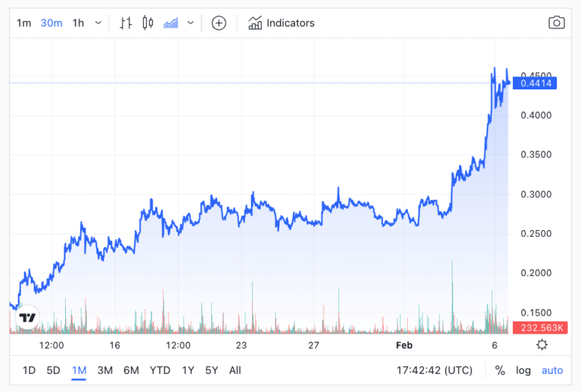Image resolution: width=581 pixels, height=392 pixels.
Task: Set date range to All
Action: point(235,370)
